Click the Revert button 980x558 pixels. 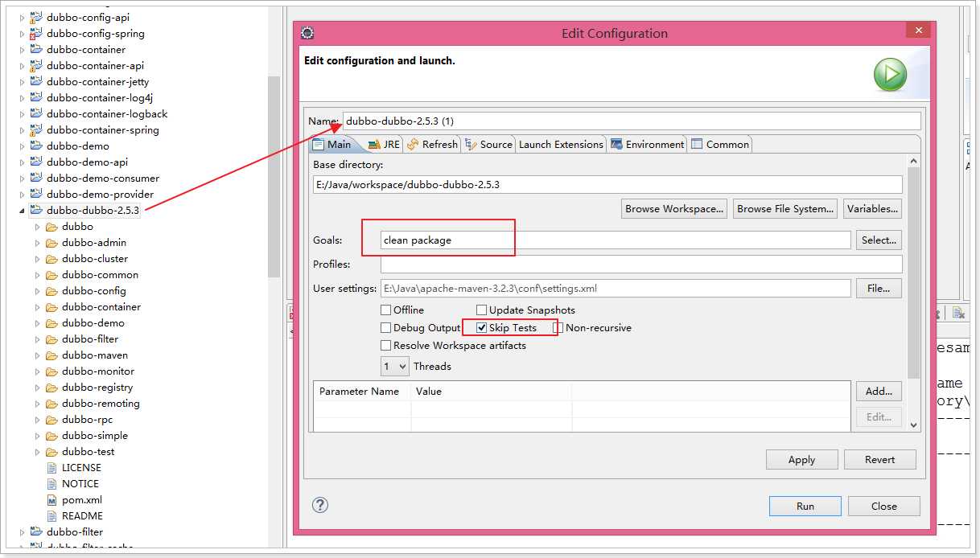[879, 459]
